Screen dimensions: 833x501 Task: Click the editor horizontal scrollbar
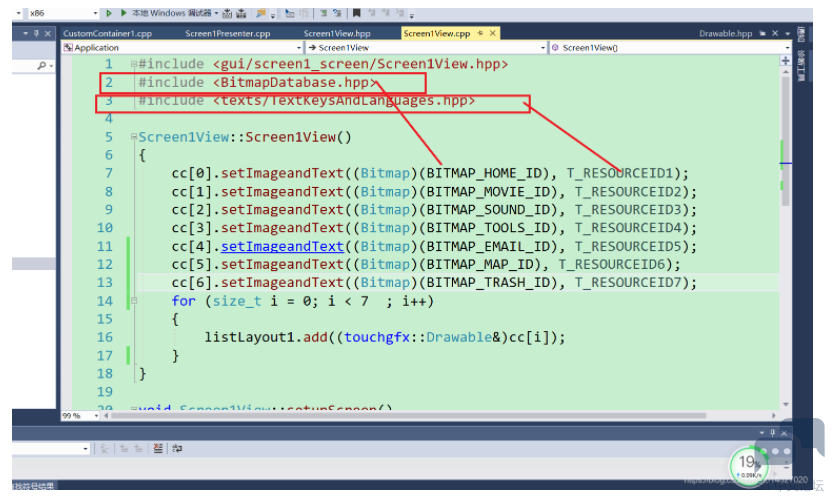(408, 415)
